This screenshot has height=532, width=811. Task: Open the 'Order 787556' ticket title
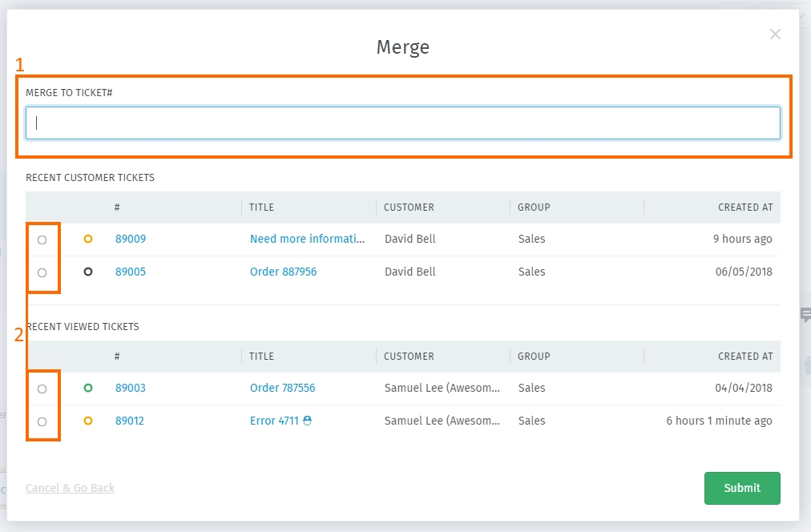[x=282, y=388]
